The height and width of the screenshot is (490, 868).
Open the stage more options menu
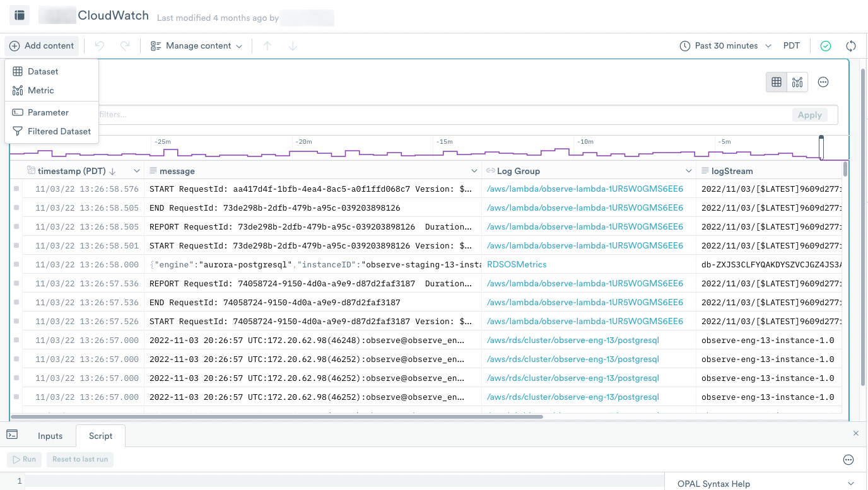coord(823,82)
